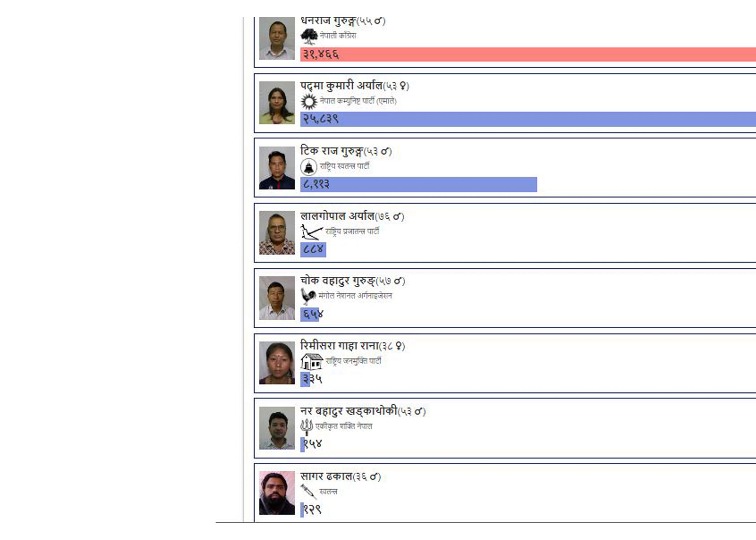The height and width of the screenshot is (540, 756).
Task: Click the vote count ८८४ bar
Action: (x=313, y=249)
